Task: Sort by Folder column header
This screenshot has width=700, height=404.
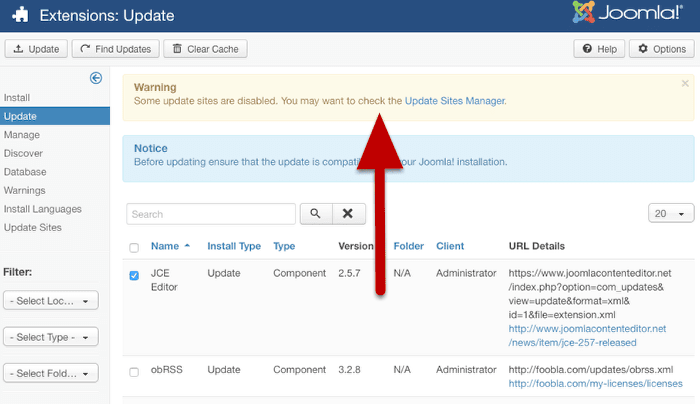Action: click(408, 246)
